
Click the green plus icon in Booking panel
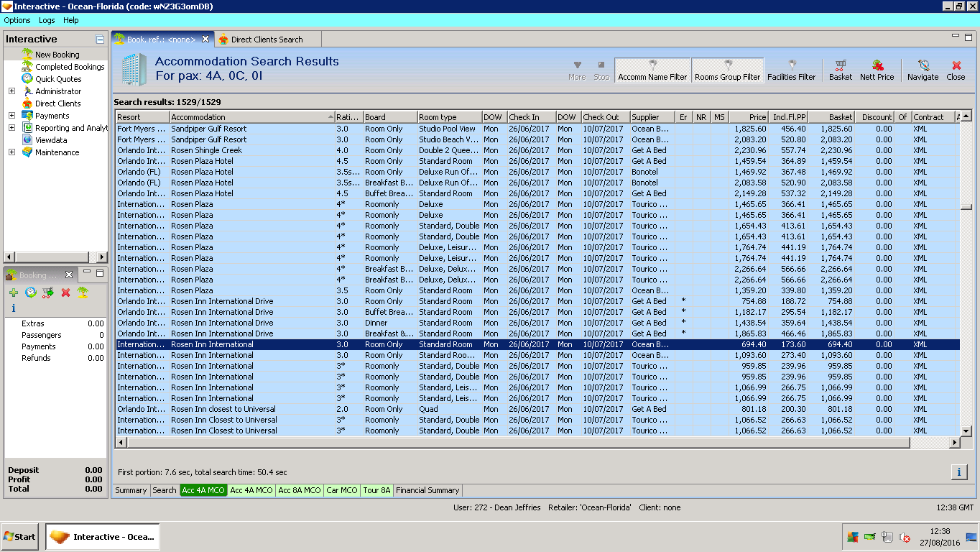14,293
